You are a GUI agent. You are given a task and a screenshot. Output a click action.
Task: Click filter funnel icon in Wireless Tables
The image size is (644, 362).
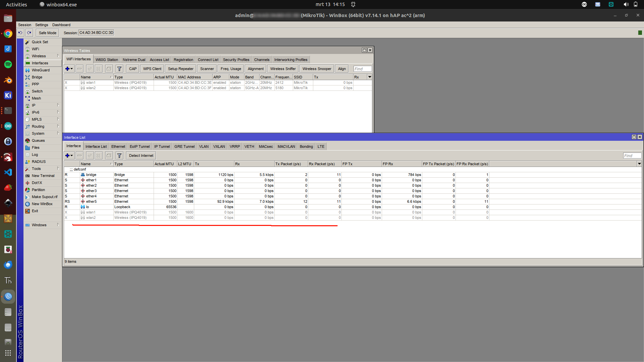119,69
